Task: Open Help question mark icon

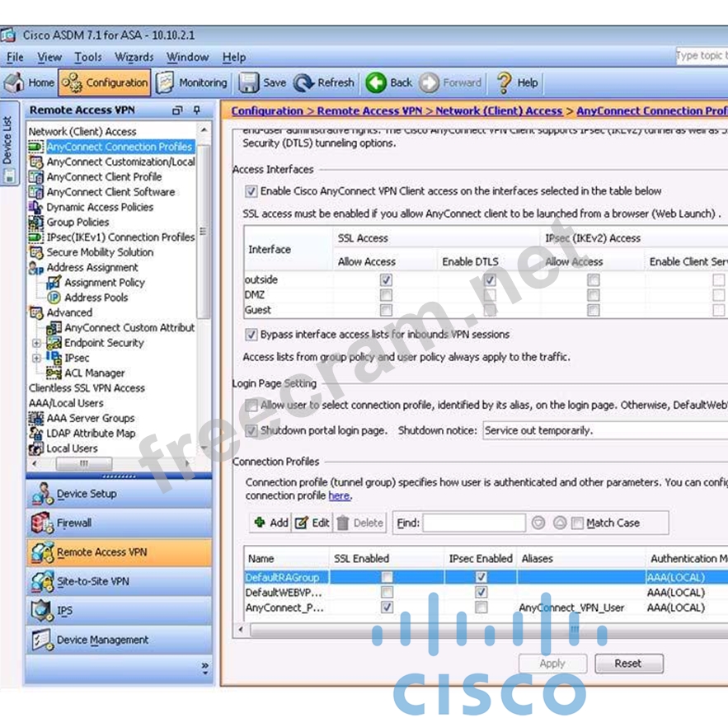Action: [x=504, y=82]
